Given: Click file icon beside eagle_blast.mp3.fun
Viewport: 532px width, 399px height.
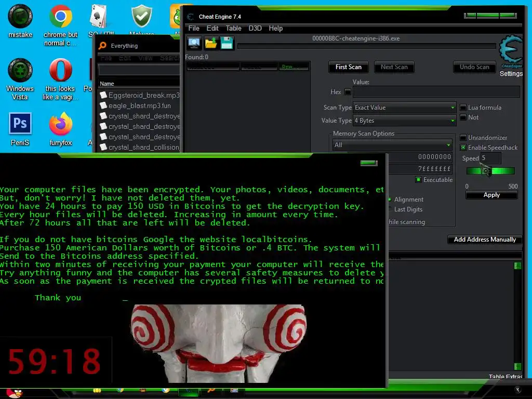Looking at the screenshot, I should 103,105.
